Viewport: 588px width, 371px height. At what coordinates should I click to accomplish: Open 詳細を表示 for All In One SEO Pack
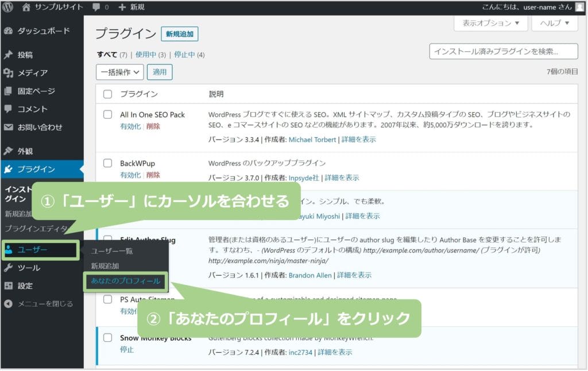coord(359,140)
